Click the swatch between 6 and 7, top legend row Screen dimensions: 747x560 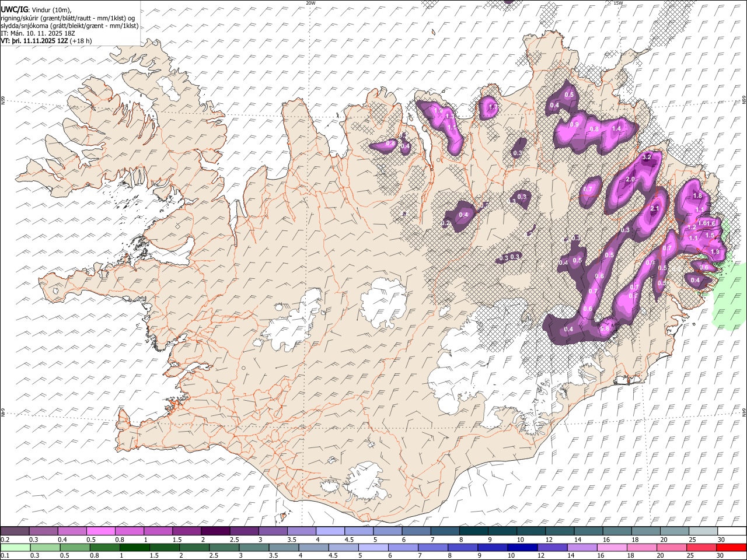pos(416,531)
